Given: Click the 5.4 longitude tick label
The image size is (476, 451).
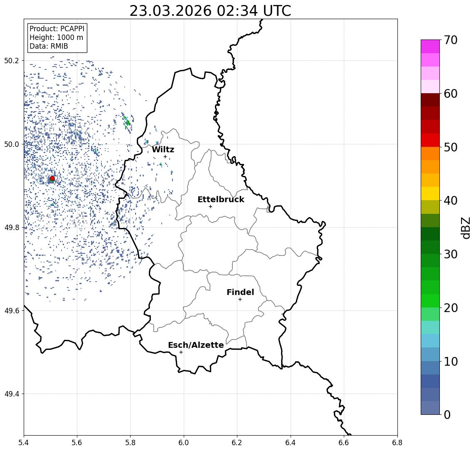Looking at the screenshot, I should point(24,443).
